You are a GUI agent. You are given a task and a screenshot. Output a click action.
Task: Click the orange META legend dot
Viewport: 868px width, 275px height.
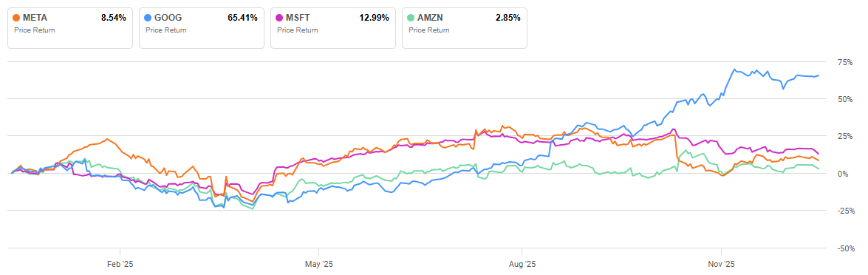click(16, 18)
